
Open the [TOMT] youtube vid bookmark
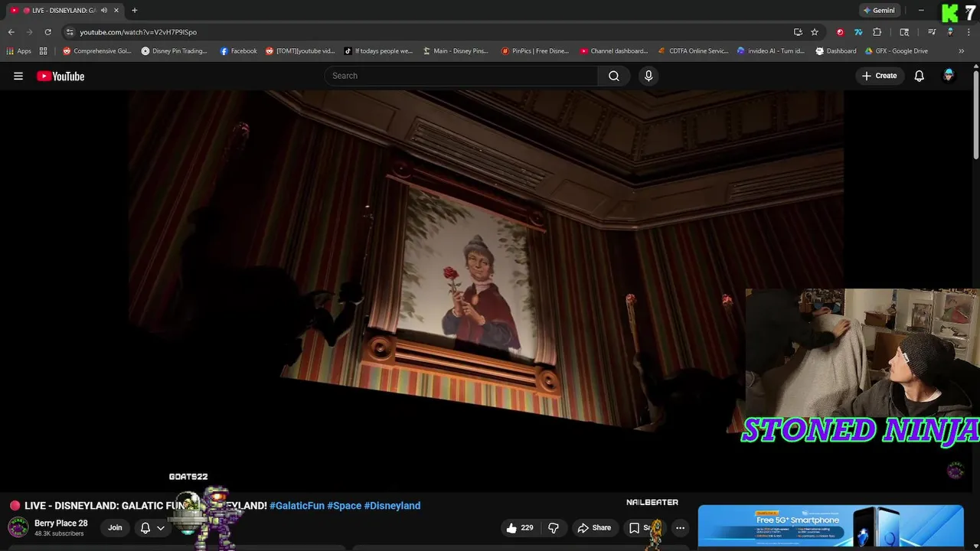pos(300,51)
